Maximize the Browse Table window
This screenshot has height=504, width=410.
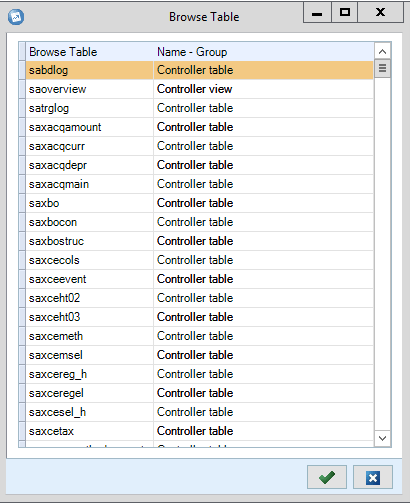point(345,12)
